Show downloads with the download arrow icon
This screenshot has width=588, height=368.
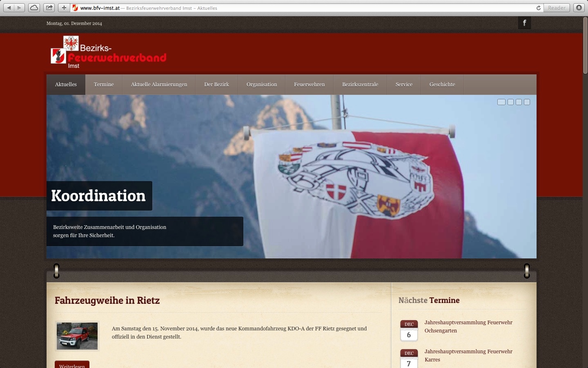tap(579, 8)
